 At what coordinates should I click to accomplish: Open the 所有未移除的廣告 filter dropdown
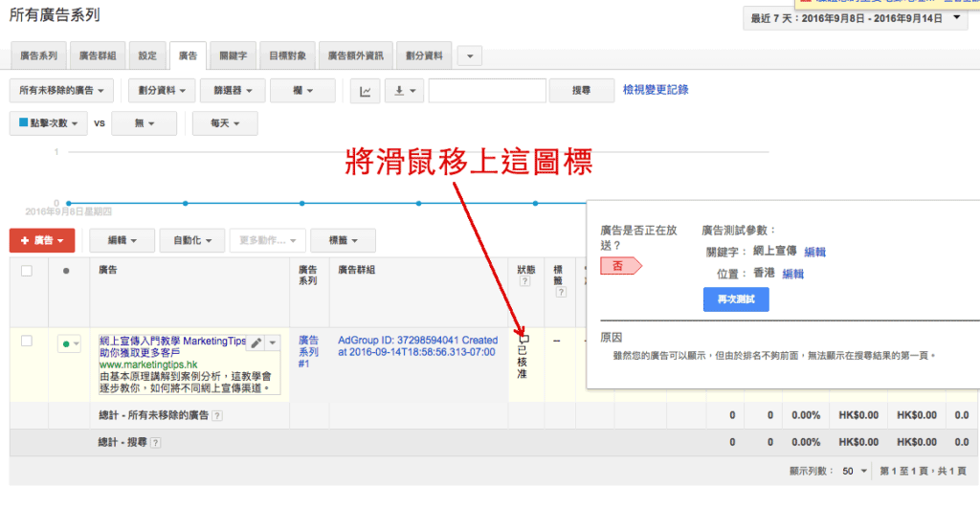[61, 91]
